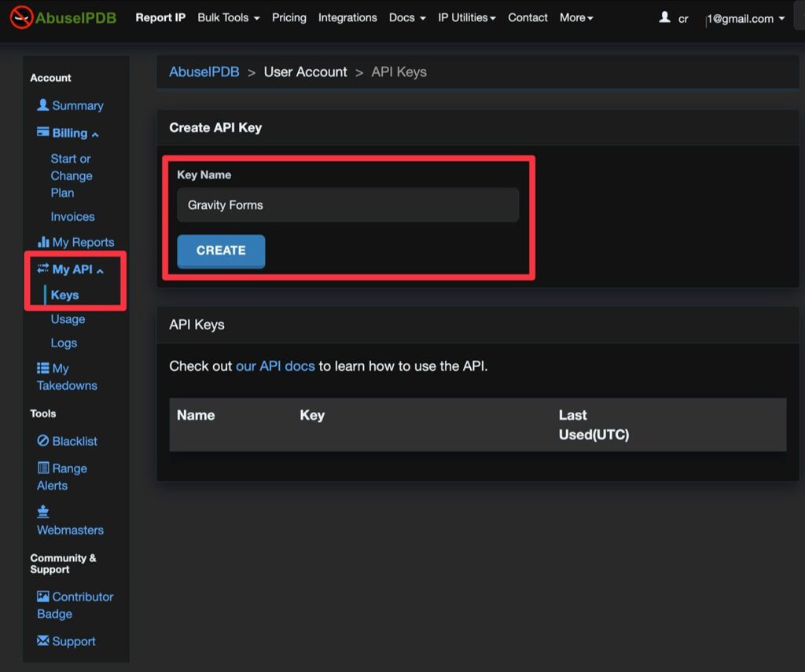Open the account email dropdown

(746, 19)
